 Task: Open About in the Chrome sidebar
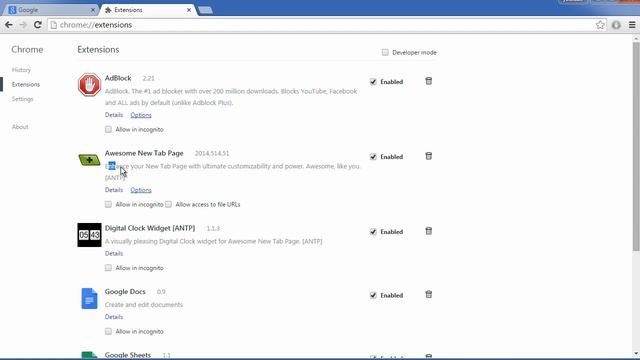(x=20, y=127)
